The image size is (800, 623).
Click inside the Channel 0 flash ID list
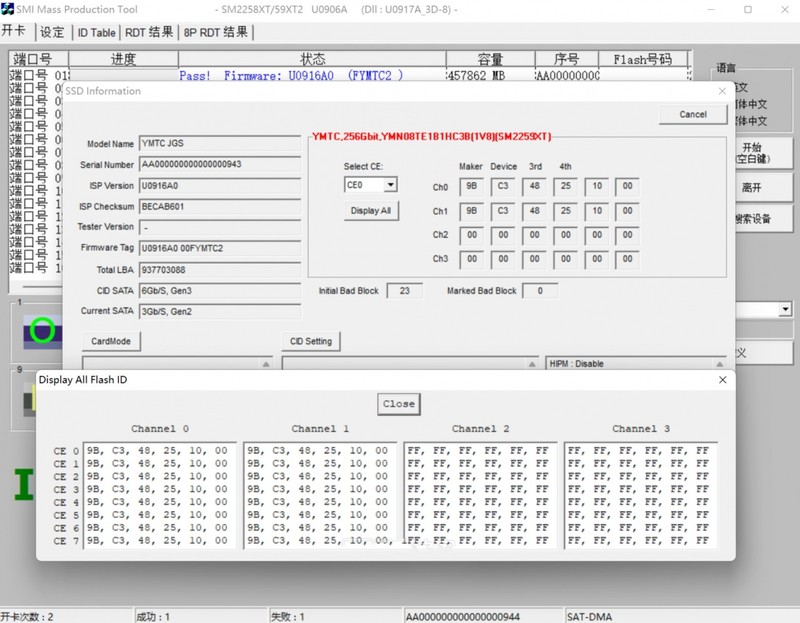click(158, 496)
